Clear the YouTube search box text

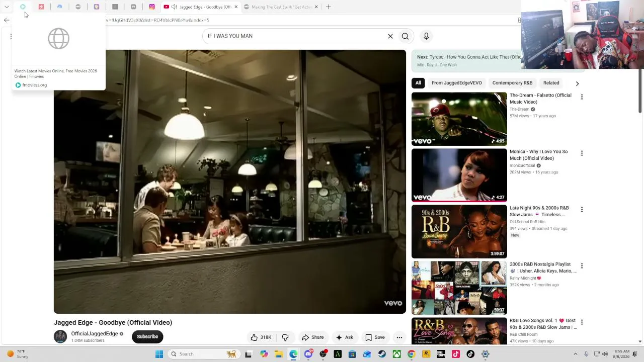(x=390, y=36)
